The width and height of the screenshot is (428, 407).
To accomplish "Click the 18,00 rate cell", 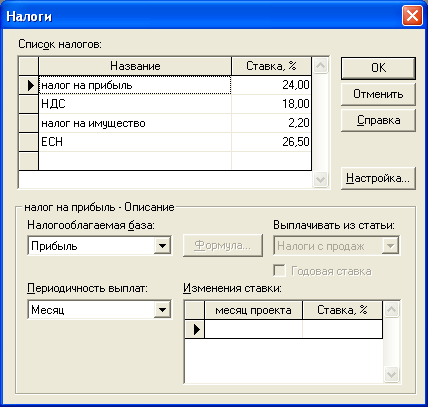I will pyautogui.click(x=271, y=104).
